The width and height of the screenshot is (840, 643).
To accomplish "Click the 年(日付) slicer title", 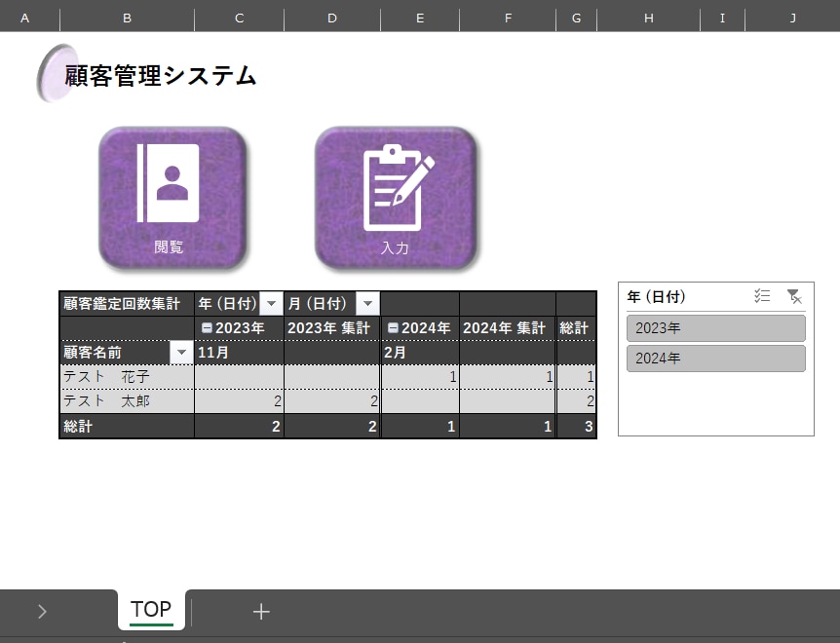I will (x=656, y=296).
